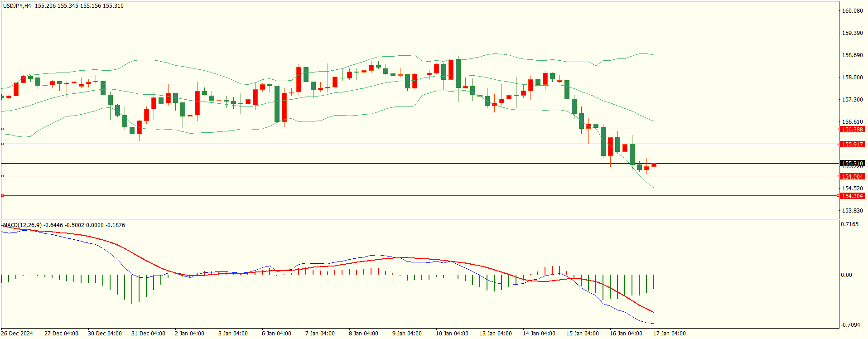Click the 153.830 price scale value
Viewport: 868px width, 339px height.
852,211
